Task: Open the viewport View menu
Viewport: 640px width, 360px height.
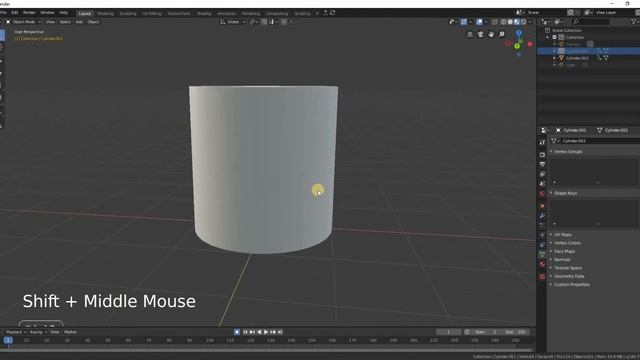Action: (50, 22)
